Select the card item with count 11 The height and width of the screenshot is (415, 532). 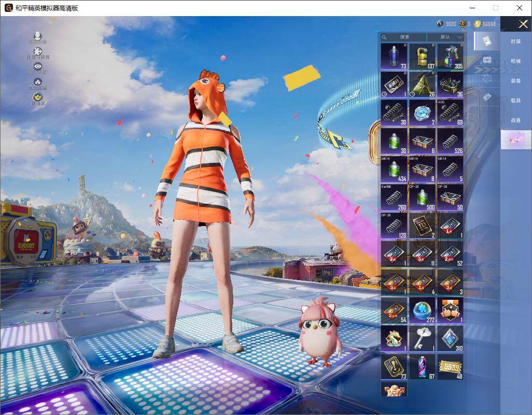click(x=422, y=254)
